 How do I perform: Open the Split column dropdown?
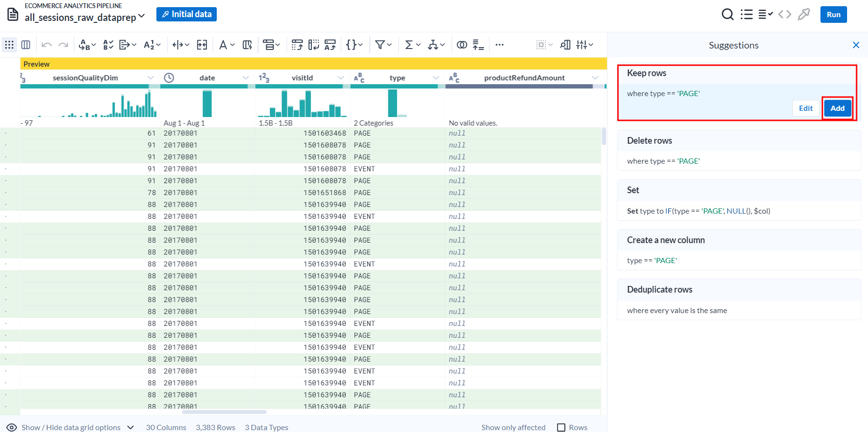[181, 45]
